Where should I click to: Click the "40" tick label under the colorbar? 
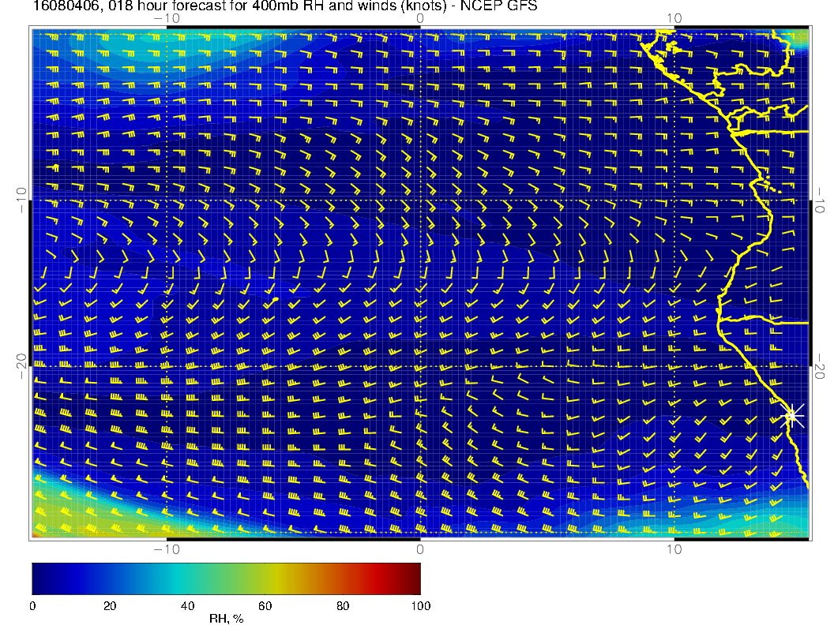pos(187,606)
